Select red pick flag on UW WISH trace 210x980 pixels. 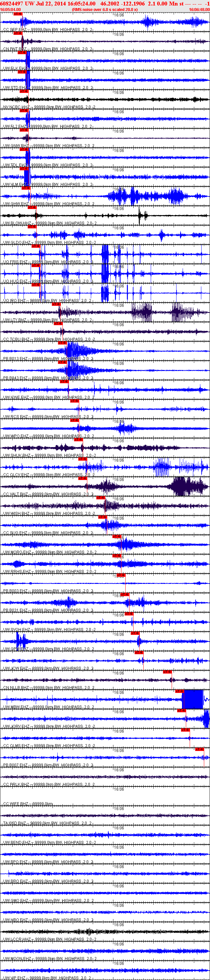click(x=100, y=498)
